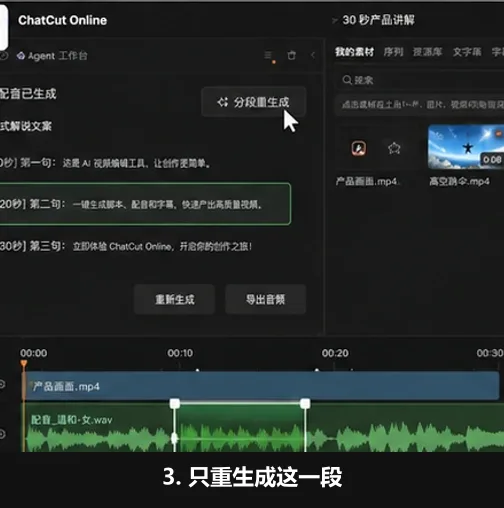Select the 高空跳伞.mp4 file name label
Viewport: 504px width, 508px height.
459,182
